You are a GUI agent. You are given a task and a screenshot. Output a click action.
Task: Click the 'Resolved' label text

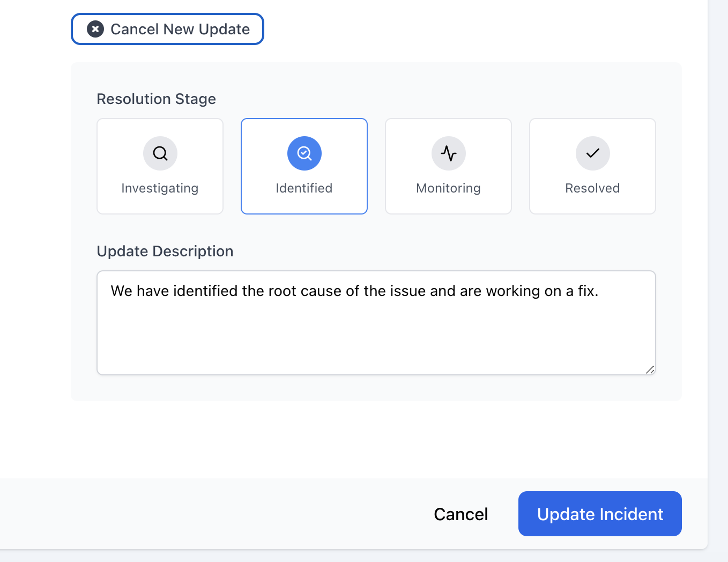(592, 188)
